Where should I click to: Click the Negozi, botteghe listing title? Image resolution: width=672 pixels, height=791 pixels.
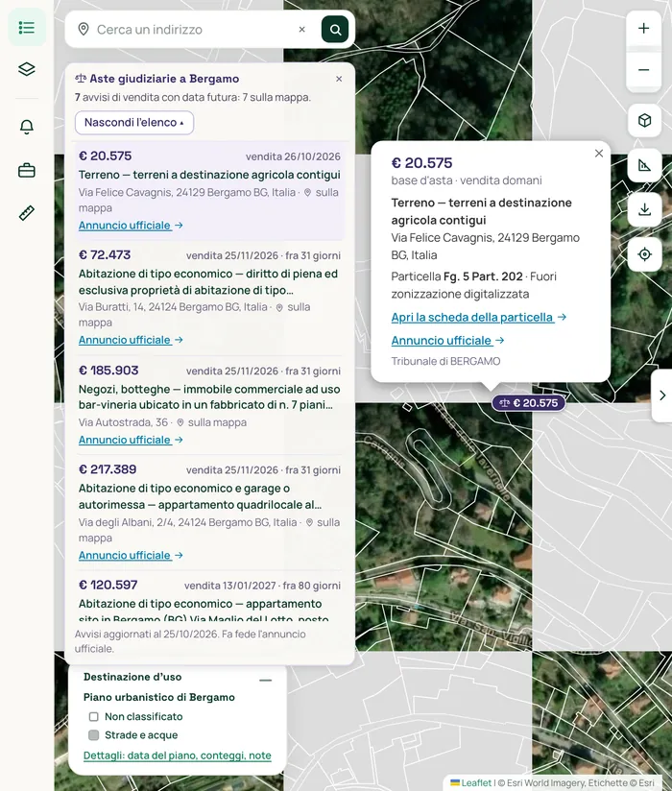coord(209,397)
